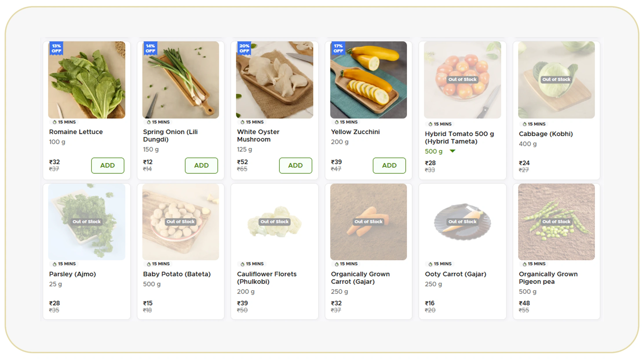
Task: Click the 15 MINS timer icon under Ooty Carrot
Action: pyautogui.click(x=430, y=264)
